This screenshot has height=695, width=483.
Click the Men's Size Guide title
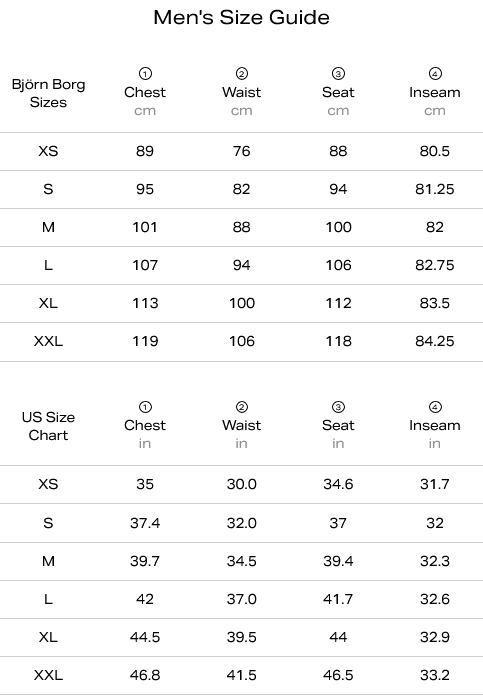click(242, 18)
